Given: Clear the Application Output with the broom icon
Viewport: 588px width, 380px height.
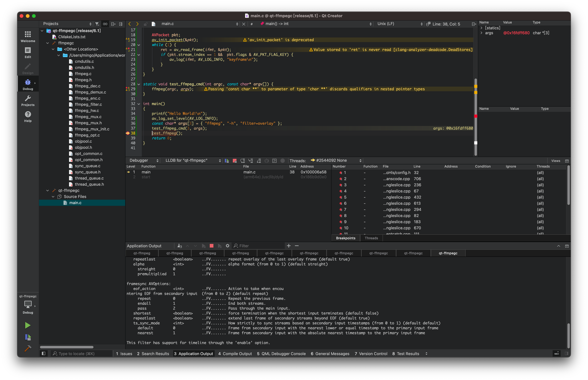Looking at the screenshot, I should pyautogui.click(x=180, y=246).
